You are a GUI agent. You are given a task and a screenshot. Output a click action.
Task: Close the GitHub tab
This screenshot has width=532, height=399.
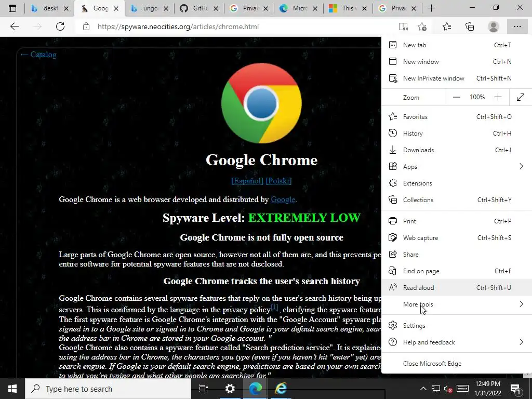point(216,8)
